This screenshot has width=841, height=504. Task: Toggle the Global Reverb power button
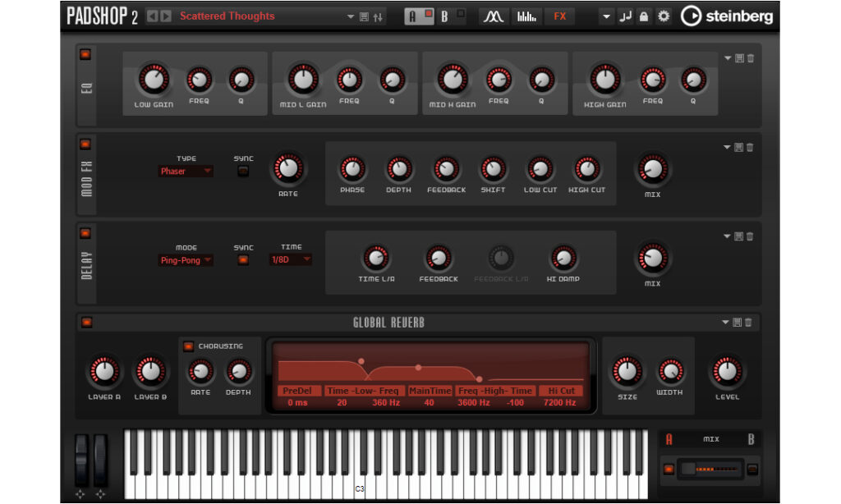coord(86,323)
